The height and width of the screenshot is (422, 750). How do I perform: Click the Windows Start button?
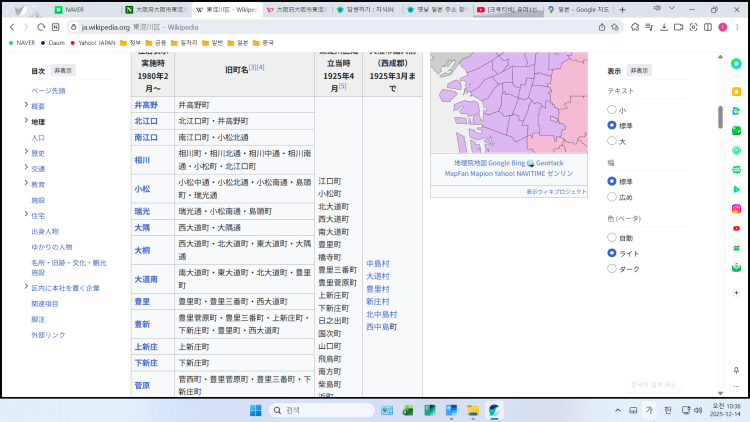click(255, 410)
